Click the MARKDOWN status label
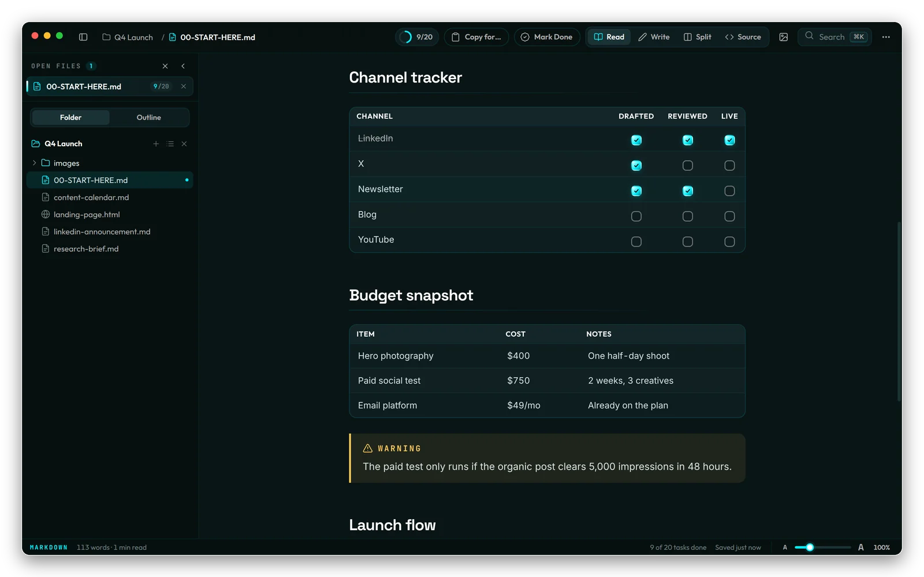Viewport: 924px width, 577px height. [x=49, y=548]
